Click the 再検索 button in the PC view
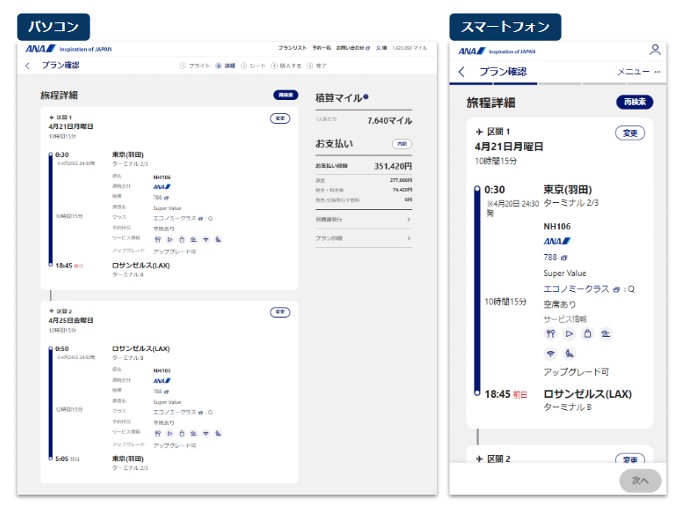The width and height of the screenshot is (690, 512). (286, 95)
